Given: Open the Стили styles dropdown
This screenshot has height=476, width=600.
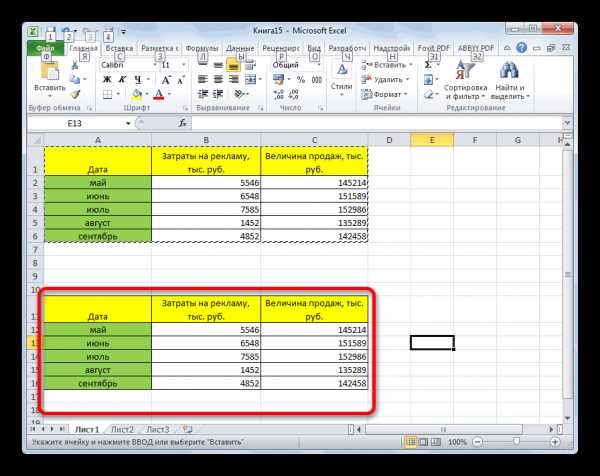Looking at the screenshot, I should click(342, 80).
